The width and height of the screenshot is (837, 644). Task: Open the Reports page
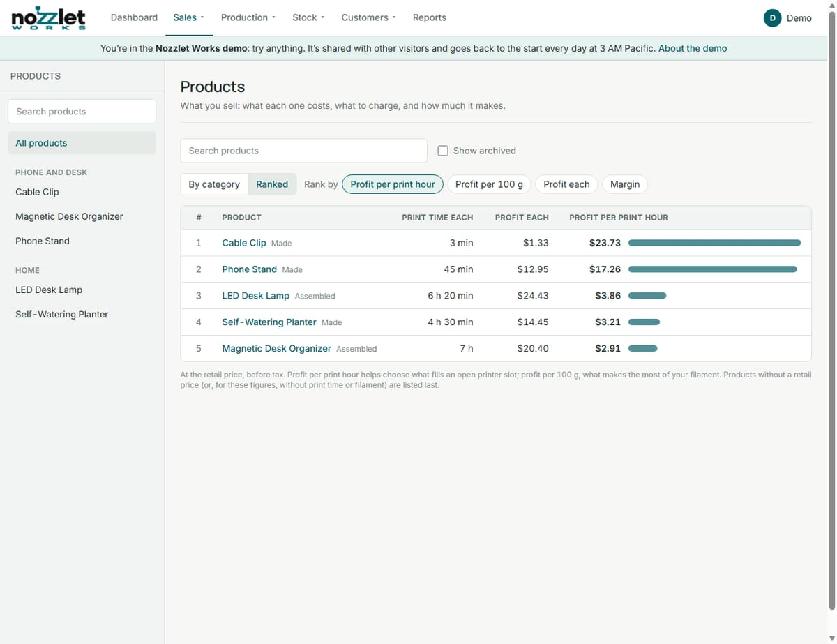coord(430,17)
